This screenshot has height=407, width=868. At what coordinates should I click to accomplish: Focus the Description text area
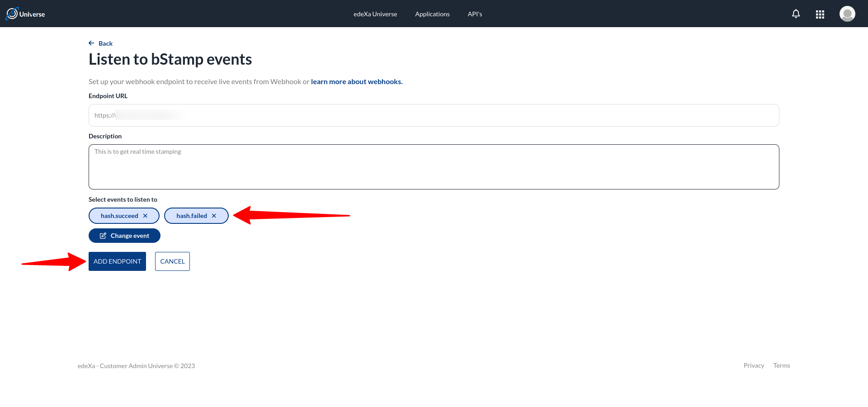coord(434,167)
